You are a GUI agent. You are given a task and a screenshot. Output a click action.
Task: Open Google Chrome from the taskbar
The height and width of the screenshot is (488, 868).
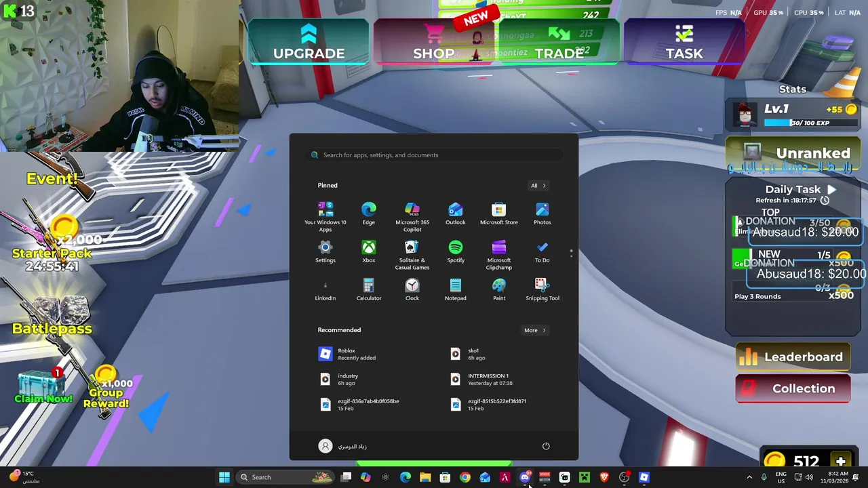point(465,477)
